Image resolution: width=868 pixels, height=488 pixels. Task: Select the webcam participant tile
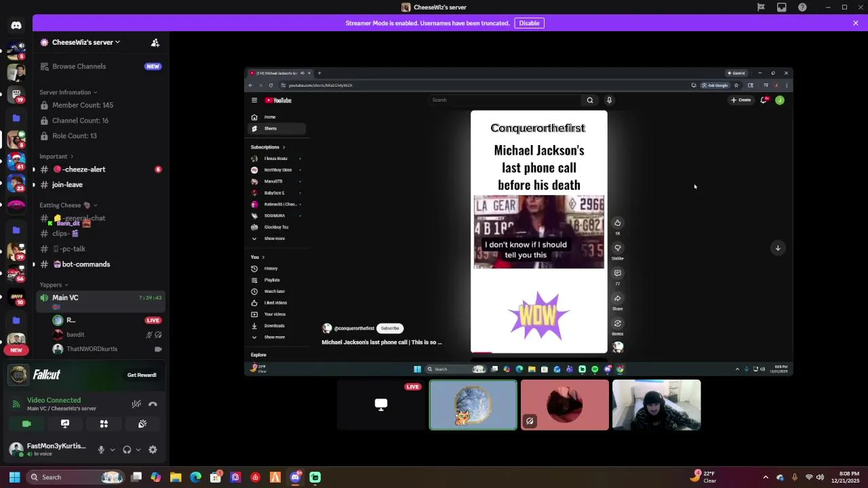click(656, 405)
